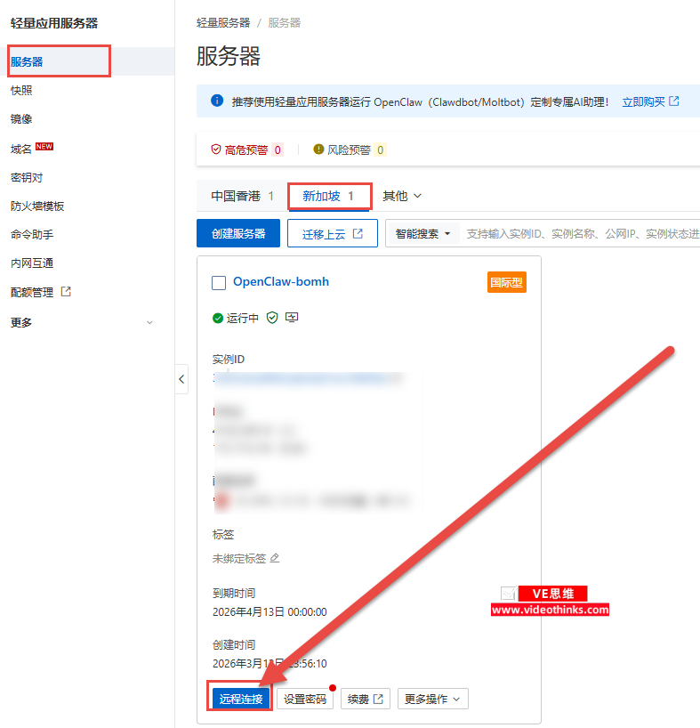The image size is (700, 728).
Task: Click the 远程连接 button
Action: pyautogui.click(x=241, y=699)
